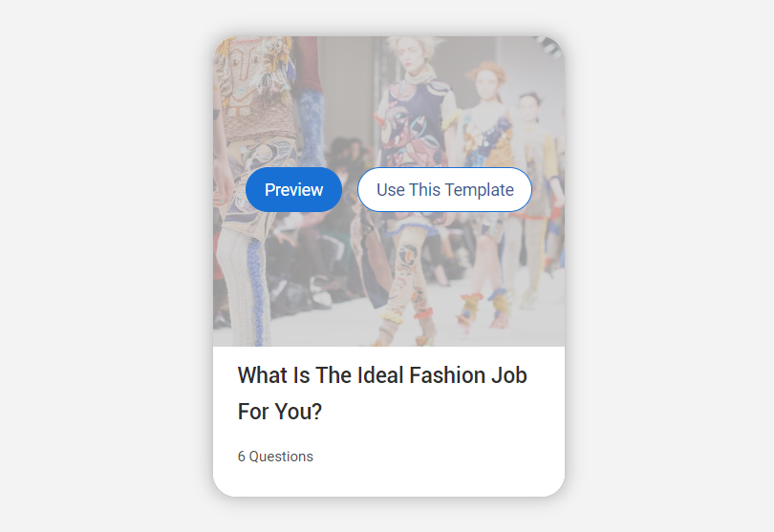Launch the template preview from the card overlay
Viewport: 774px width, 532px height.
[293, 189]
